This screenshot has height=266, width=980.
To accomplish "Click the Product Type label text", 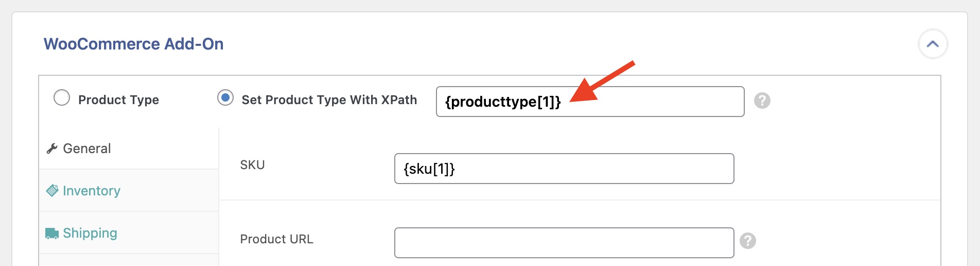I will [x=118, y=100].
